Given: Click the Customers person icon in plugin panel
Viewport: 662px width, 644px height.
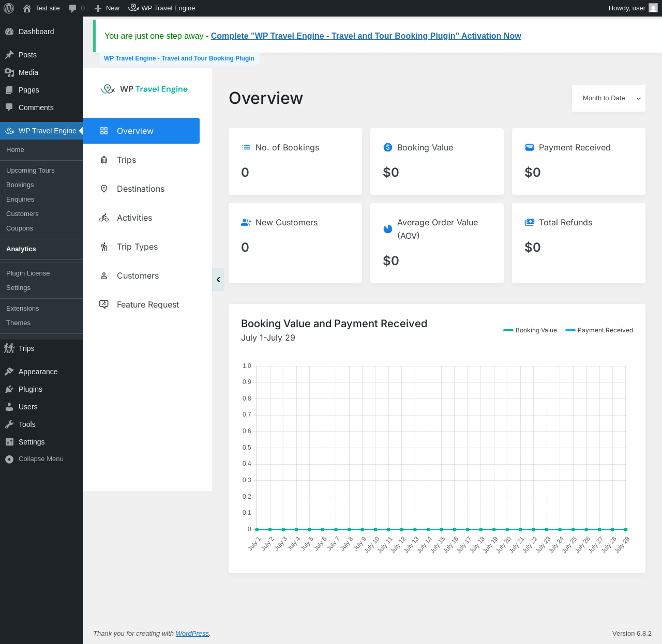Looking at the screenshot, I should coord(104,275).
